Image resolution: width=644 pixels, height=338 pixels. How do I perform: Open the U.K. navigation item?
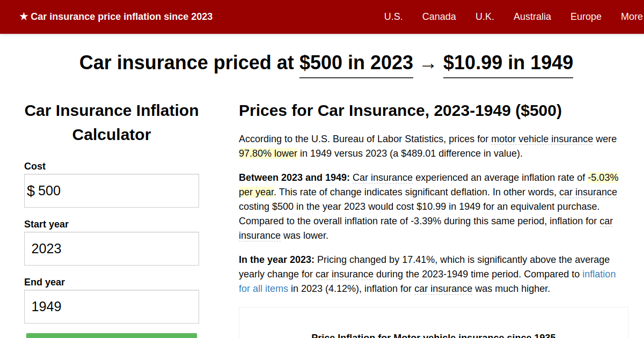[x=485, y=17]
